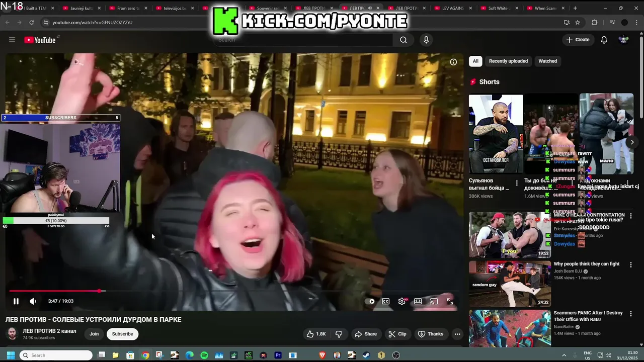This screenshot has width=644, height=362.
Task: Open options for the Сульянов выгнал бойца short
Action: point(517,183)
